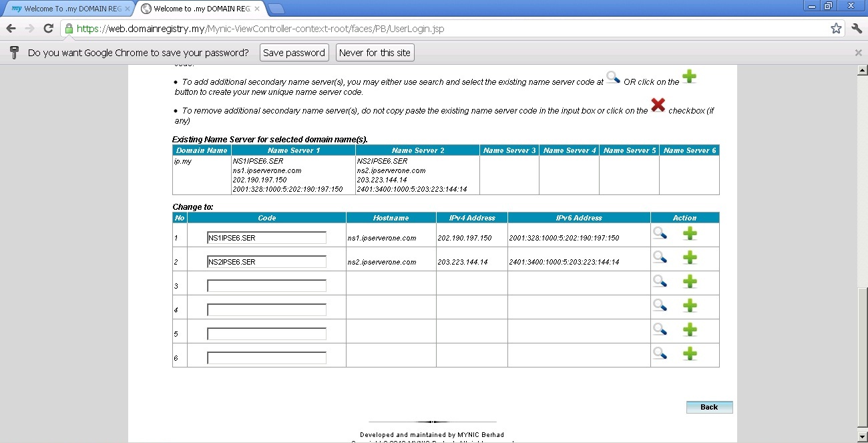
Task: Click 'Name Server 2' column header
Action: [x=417, y=150]
